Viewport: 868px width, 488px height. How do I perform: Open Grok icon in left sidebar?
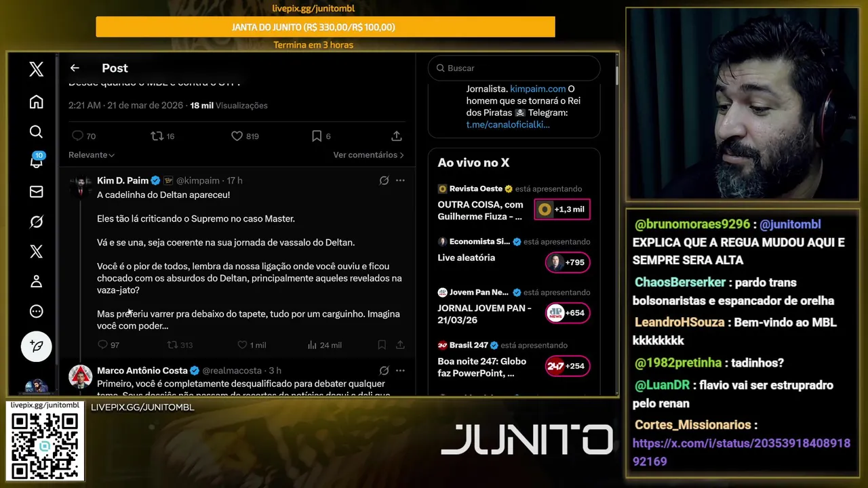(x=37, y=222)
